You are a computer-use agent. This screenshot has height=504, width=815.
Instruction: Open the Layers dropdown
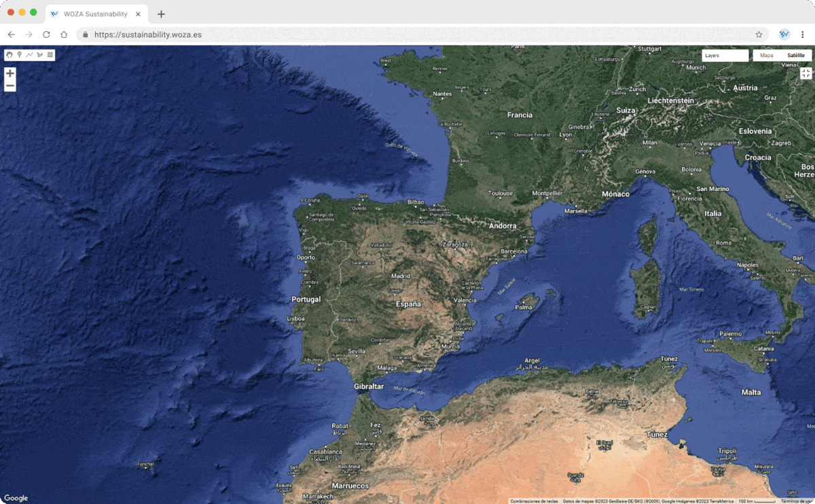[725, 56]
